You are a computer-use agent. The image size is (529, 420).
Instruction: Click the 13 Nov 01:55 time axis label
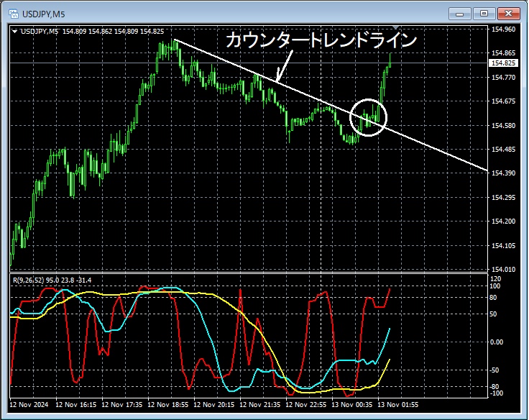point(397,404)
